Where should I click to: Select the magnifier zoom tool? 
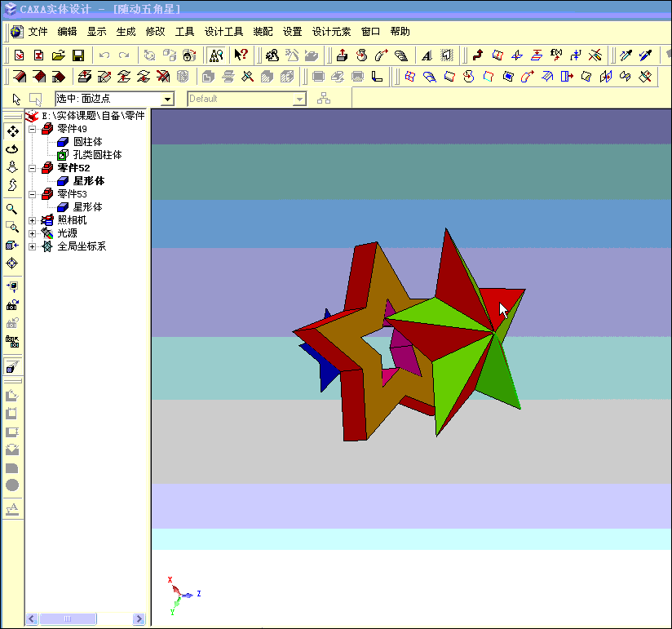tap(12, 209)
